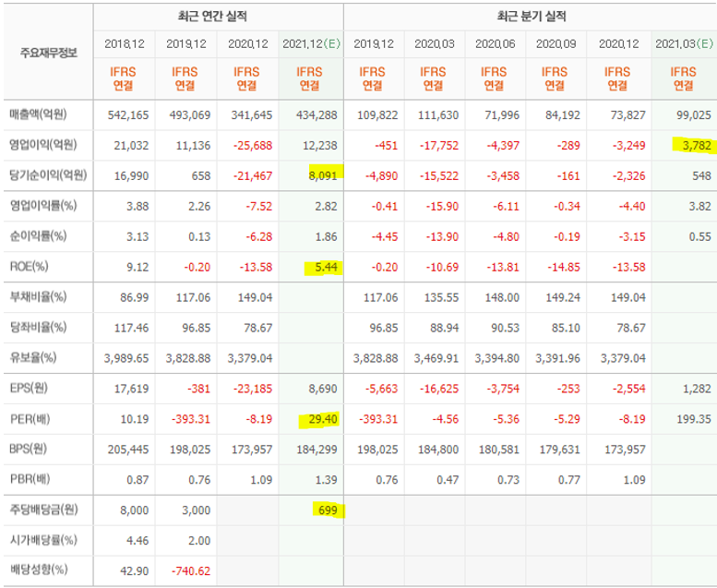Viewport: 717px width, 588px height.
Task: Select the PER(배) row label
Action: tap(30, 419)
